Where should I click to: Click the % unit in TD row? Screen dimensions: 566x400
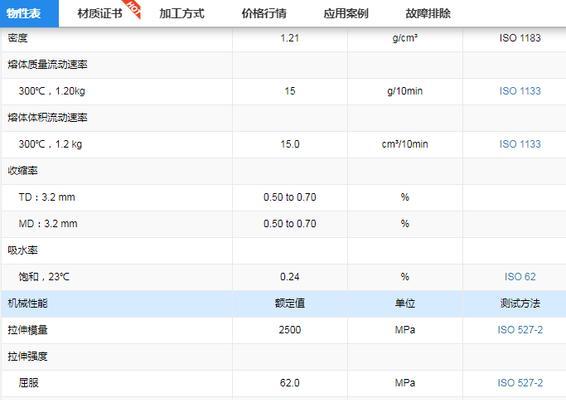(405, 197)
